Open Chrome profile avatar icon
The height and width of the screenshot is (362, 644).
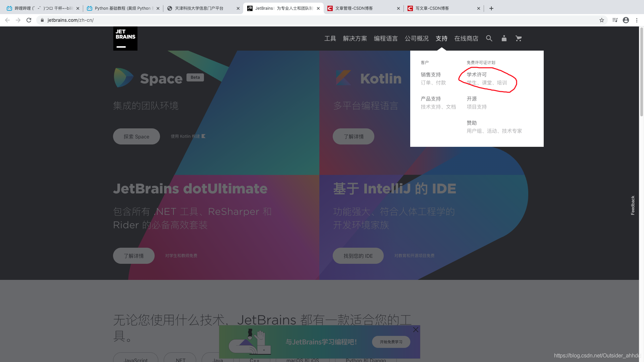(x=626, y=20)
